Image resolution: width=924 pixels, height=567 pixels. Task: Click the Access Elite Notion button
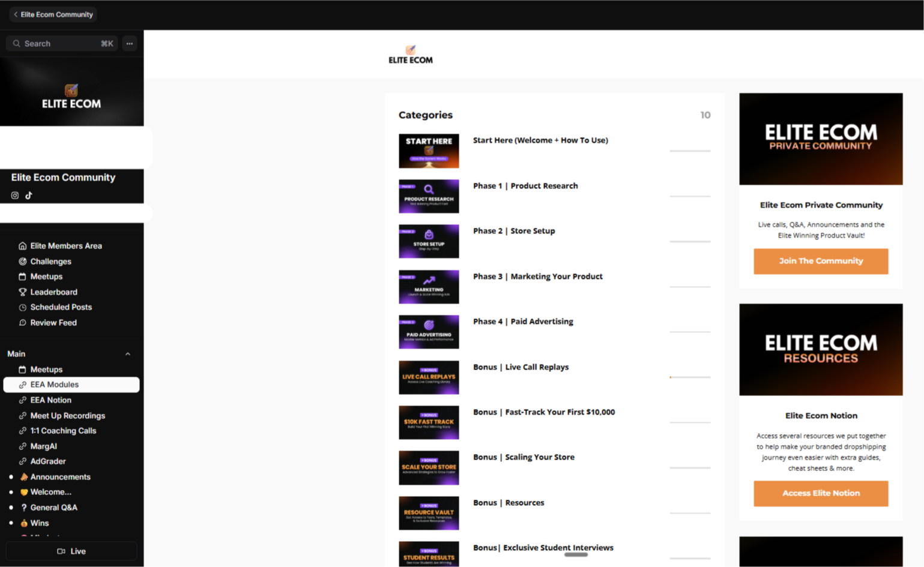(821, 493)
